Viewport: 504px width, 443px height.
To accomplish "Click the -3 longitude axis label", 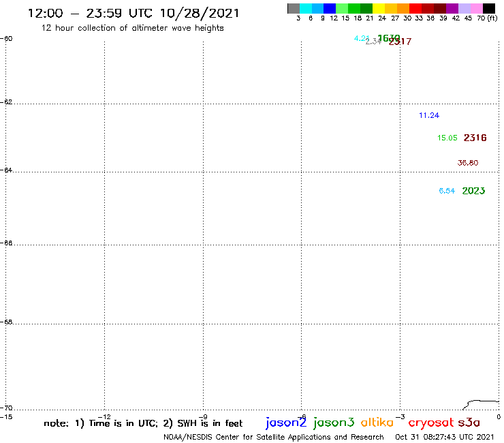I will tap(400, 416).
